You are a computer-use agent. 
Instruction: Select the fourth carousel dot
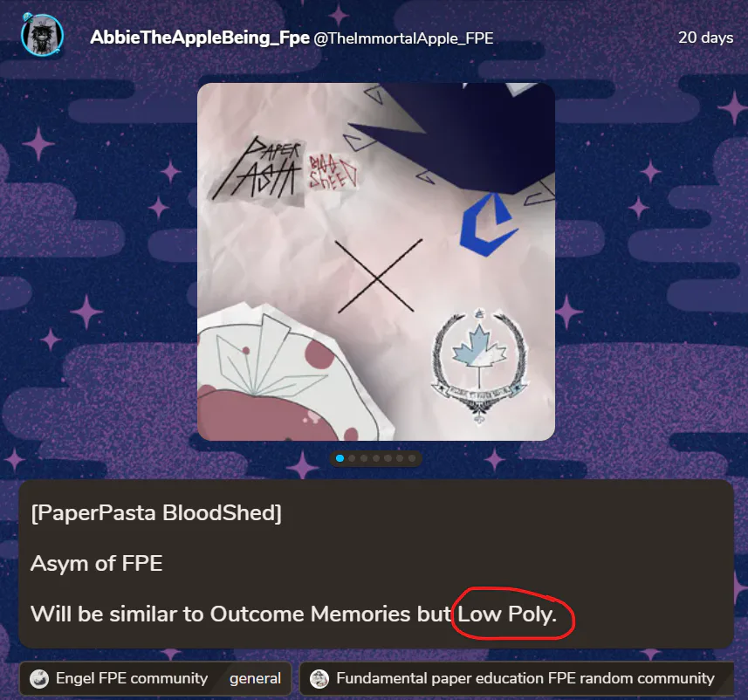376,458
